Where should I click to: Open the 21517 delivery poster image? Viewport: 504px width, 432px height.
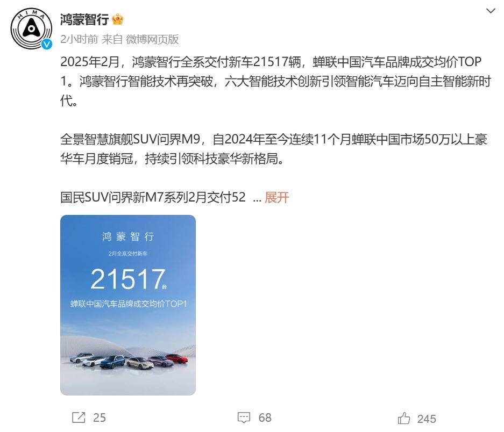[128, 305]
